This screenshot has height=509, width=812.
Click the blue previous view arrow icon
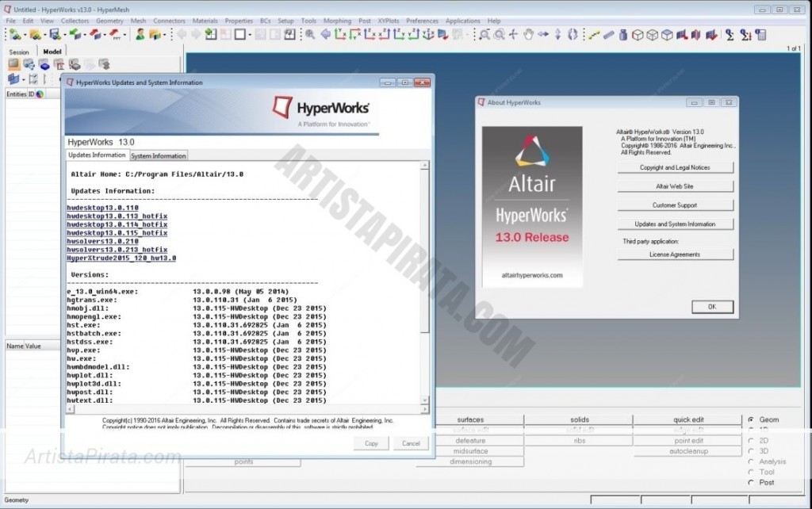(x=325, y=35)
